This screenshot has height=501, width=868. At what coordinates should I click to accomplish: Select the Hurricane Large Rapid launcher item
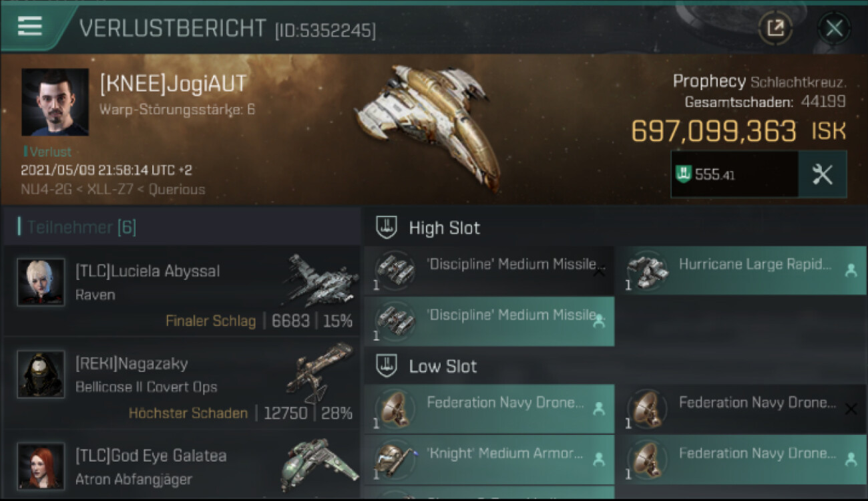click(x=740, y=271)
